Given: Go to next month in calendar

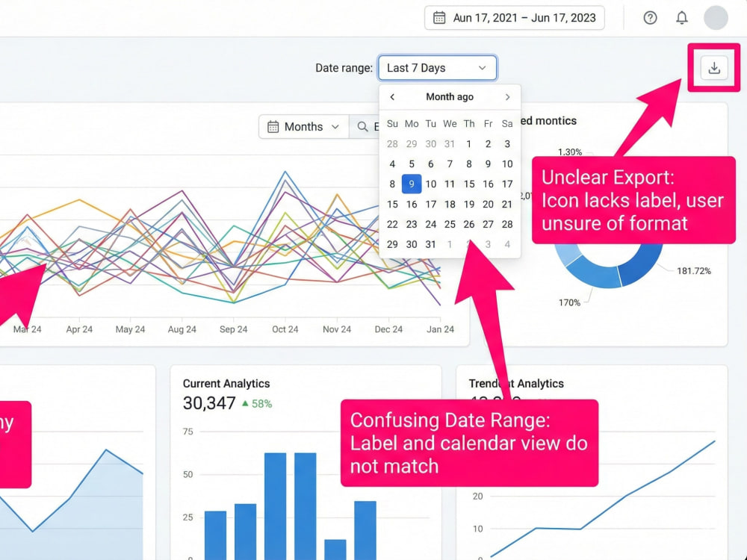Looking at the screenshot, I should pos(507,97).
